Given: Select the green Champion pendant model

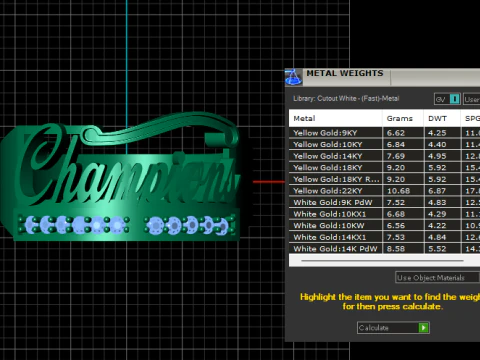Looking at the screenshot, I should pyautogui.click(x=121, y=177).
